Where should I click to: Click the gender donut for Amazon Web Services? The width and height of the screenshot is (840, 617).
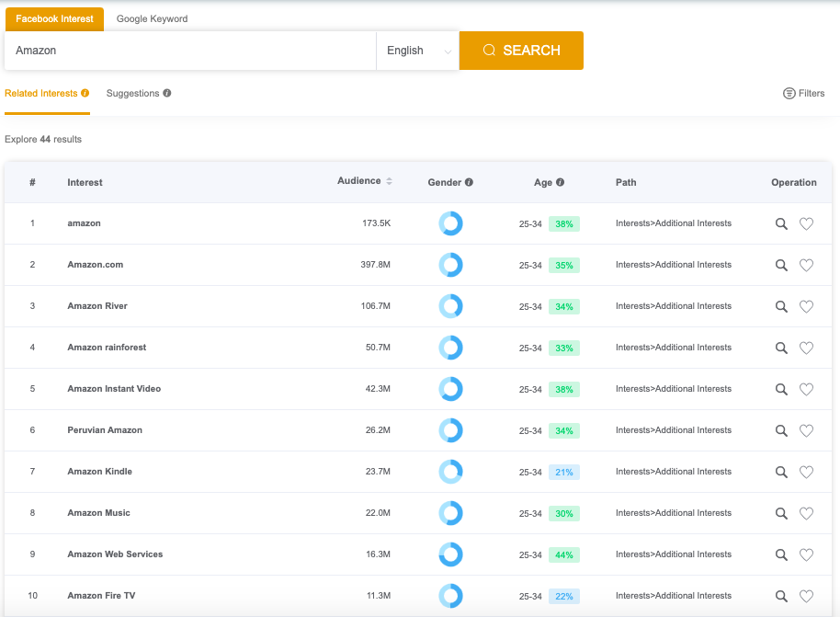coord(450,554)
